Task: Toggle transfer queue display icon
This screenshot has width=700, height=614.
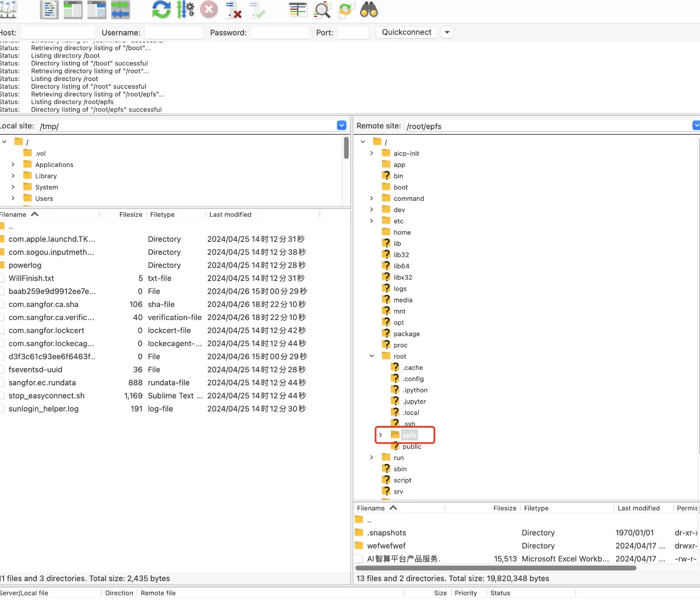Action: click(x=120, y=9)
